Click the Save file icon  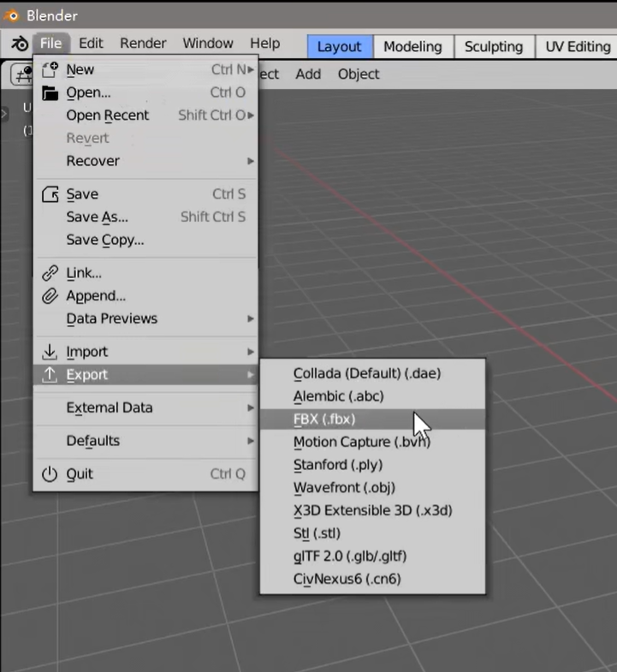tap(50, 194)
